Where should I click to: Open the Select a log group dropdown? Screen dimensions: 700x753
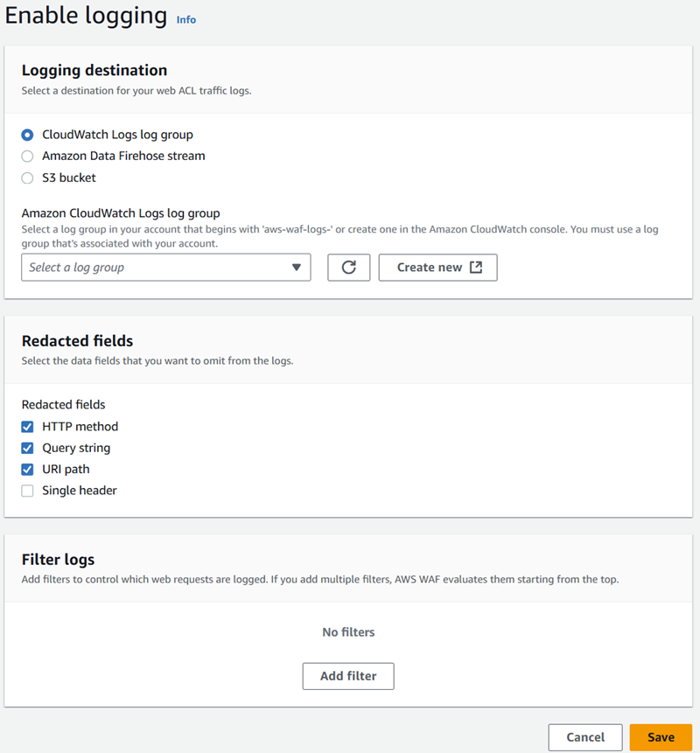point(166,268)
